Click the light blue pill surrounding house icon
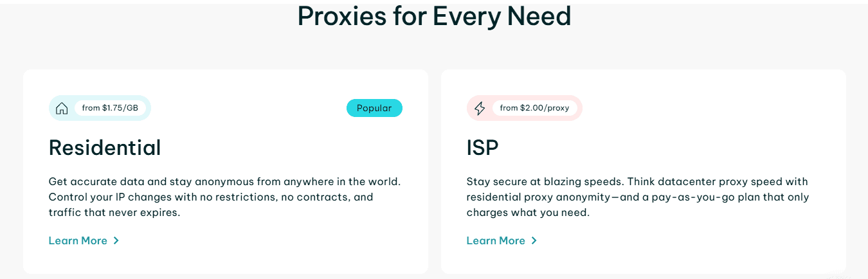 [x=100, y=108]
